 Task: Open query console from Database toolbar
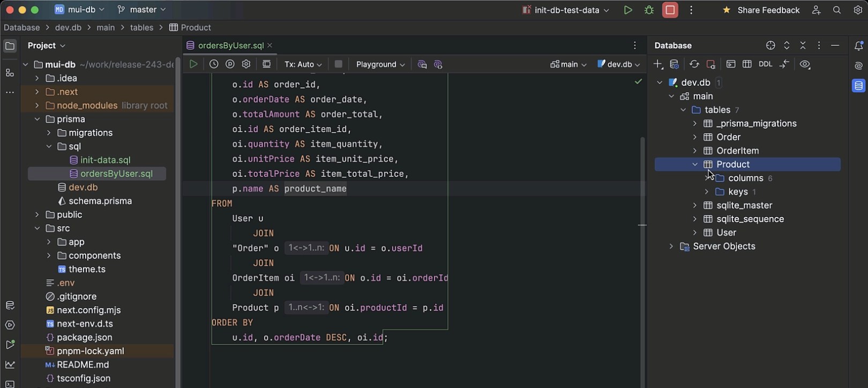[731, 64]
